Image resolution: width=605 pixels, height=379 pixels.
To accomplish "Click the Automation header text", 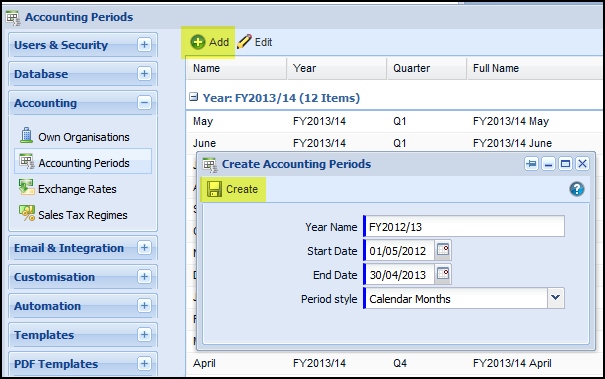I will pos(47,306).
